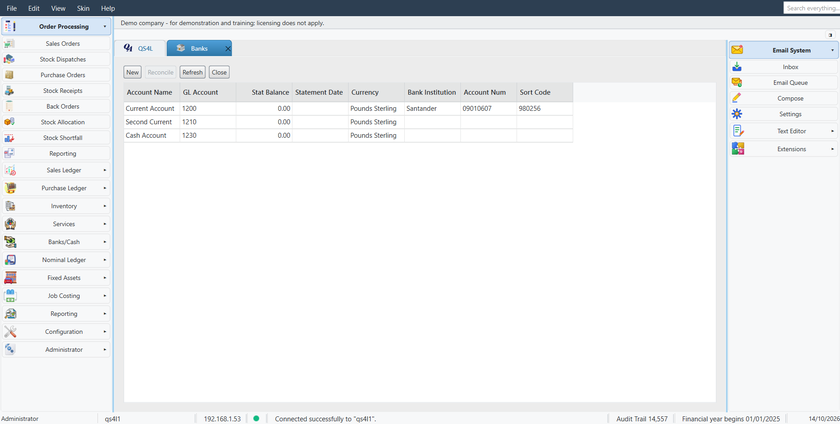
Task: Open the Edit menu
Action: [x=34, y=8]
